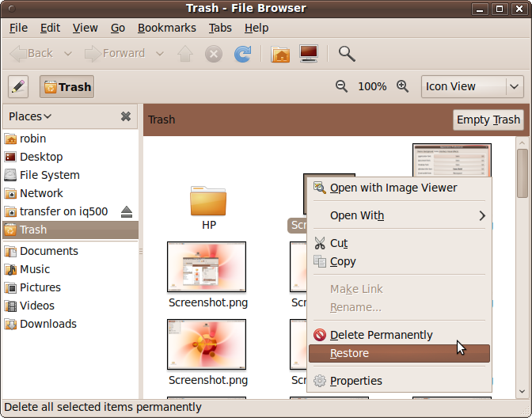Open the Bookmarks menu
This screenshot has height=418, width=532.
(167, 28)
